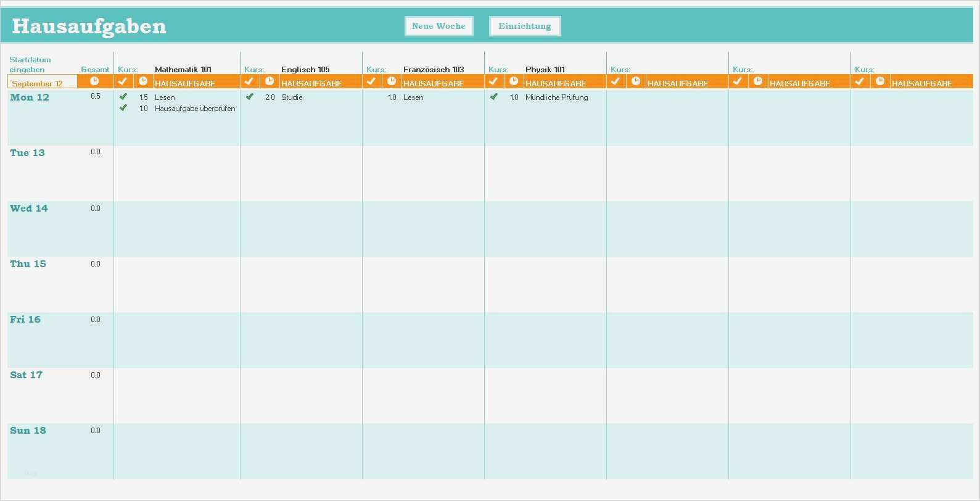Click the Studie task under Englisch 105

[x=292, y=97]
